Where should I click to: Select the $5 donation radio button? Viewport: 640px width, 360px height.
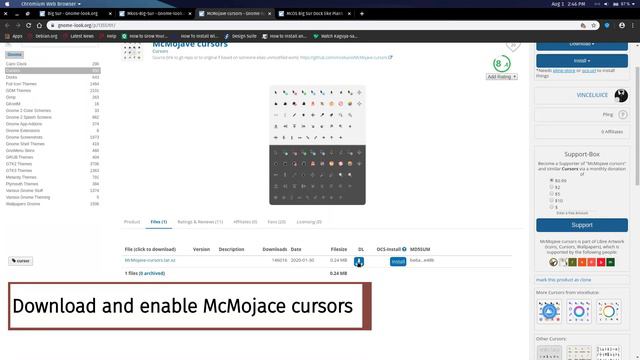[551, 193]
